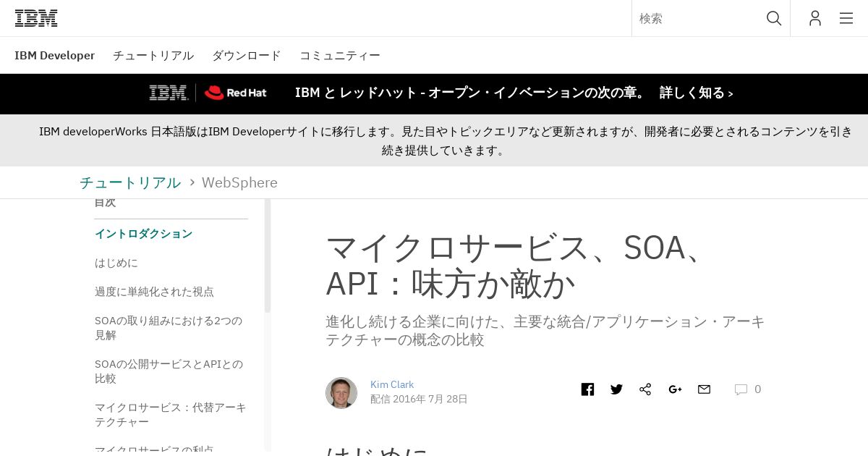This screenshot has height=456, width=868.
Task: Click Kim Clark's author photo
Action: (341, 393)
